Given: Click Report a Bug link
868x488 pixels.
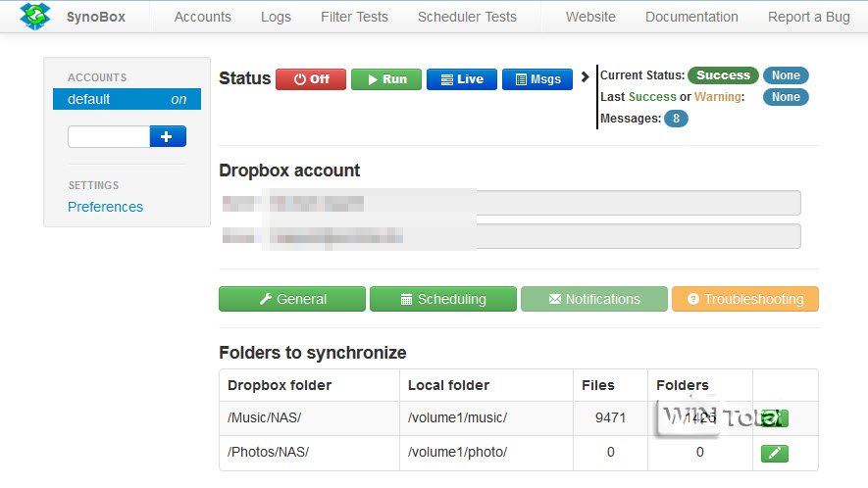Looking at the screenshot, I should pyautogui.click(x=809, y=17).
